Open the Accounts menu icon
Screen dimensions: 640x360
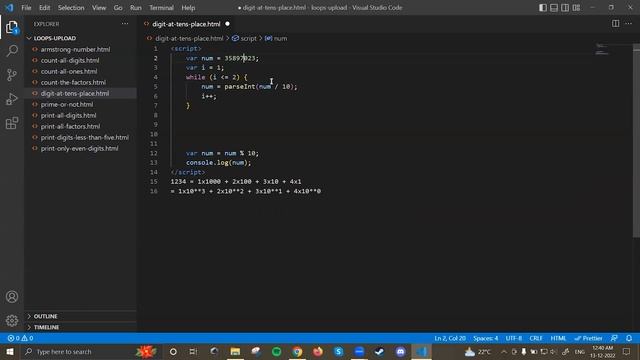point(12,297)
